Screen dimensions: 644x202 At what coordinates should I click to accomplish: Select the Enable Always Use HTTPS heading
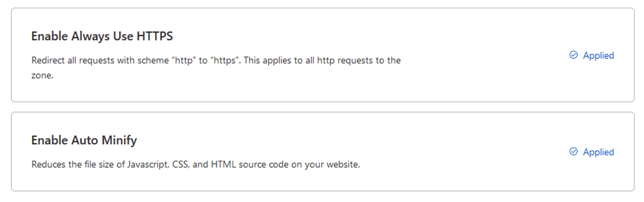coord(102,36)
